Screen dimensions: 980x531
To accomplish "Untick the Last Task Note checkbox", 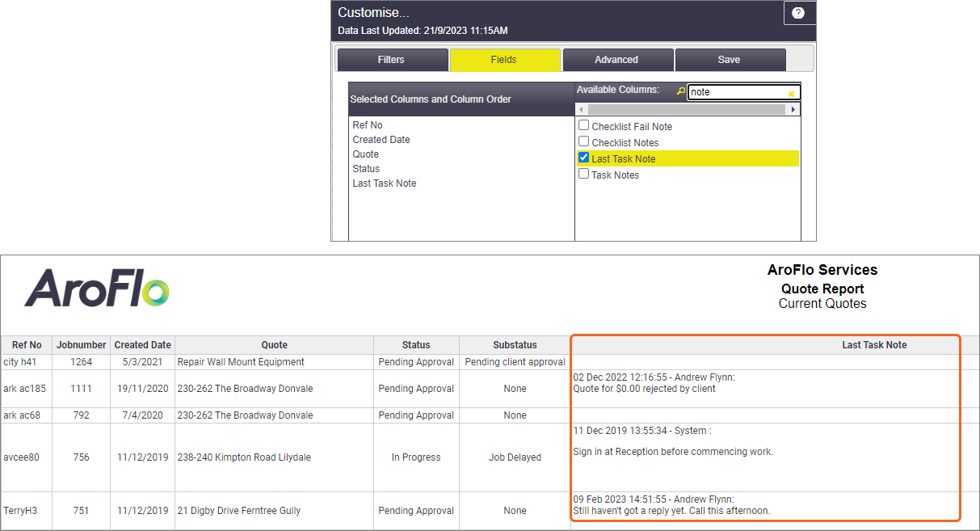I will pos(583,158).
